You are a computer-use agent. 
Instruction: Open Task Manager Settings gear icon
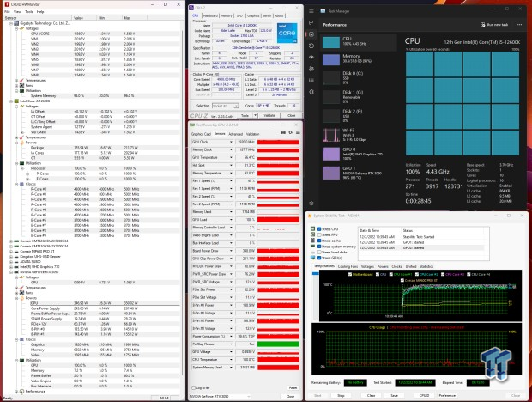tap(311, 204)
